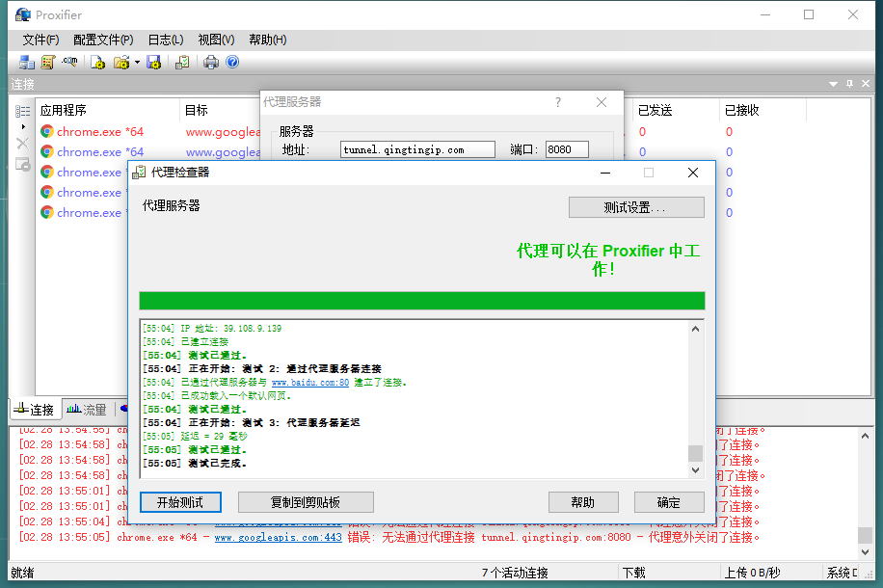Screen dimensions: 883x588
Task: Expand the small arrow under list view icon
Action: [x=23, y=127]
